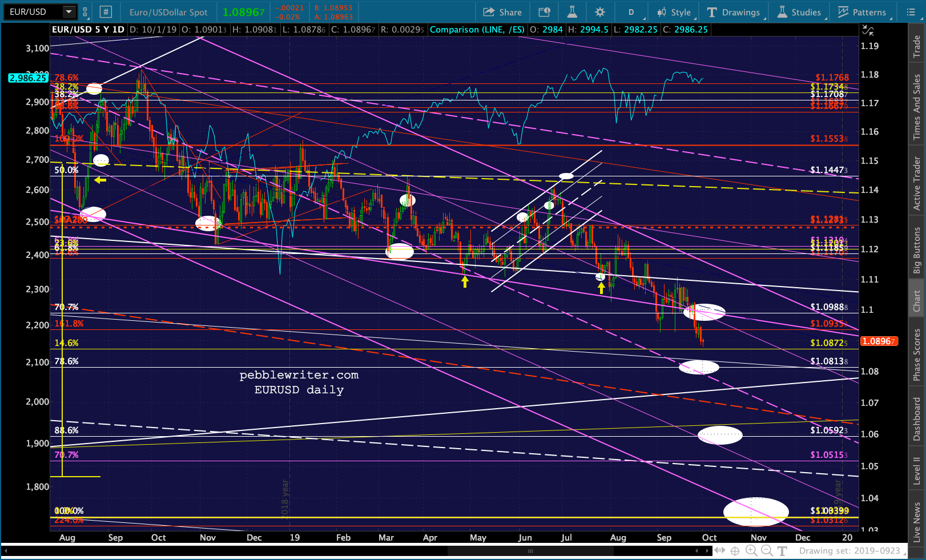Screen dimensions: 926x560
Task: Click the text drawing tool icon
Action: (782, 551)
